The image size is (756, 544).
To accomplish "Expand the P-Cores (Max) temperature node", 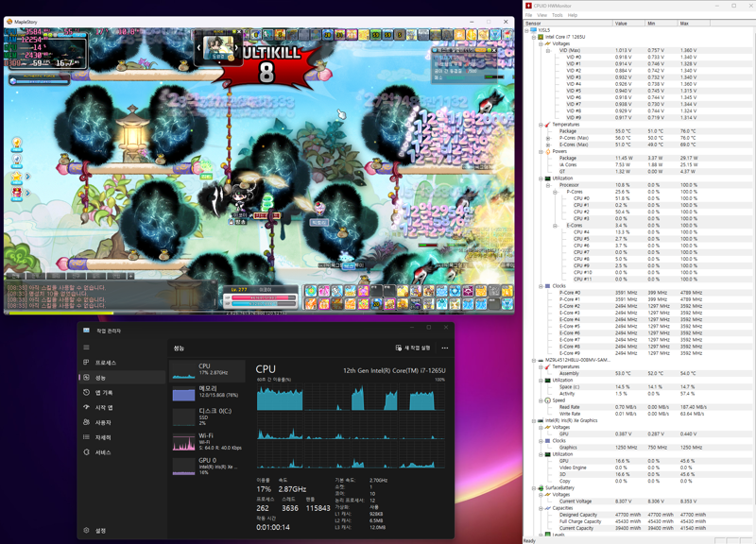I will [548, 138].
